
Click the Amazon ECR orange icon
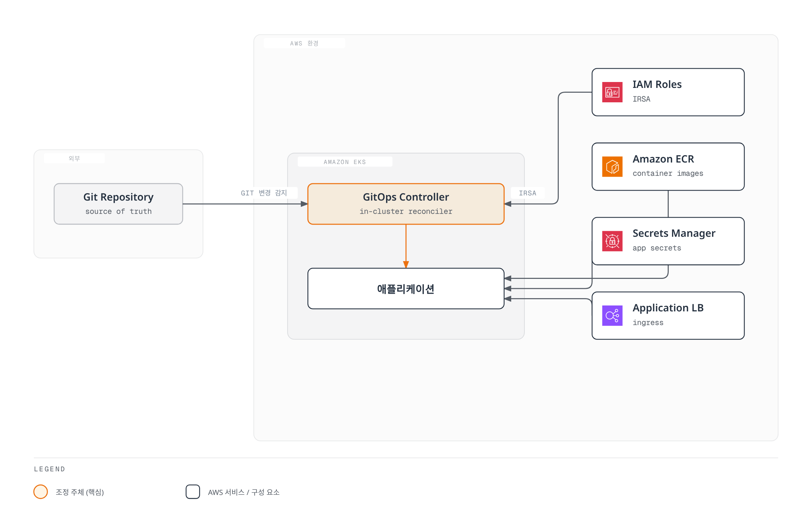tap(612, 167)
